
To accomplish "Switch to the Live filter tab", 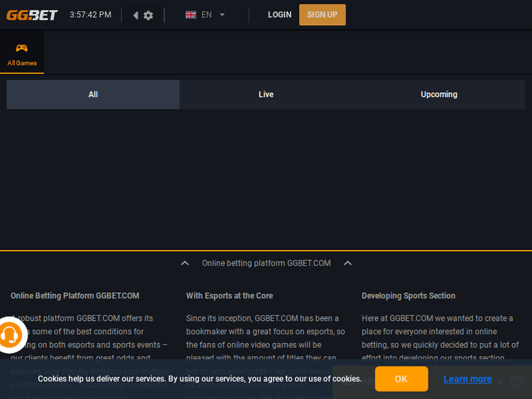I will [266, 94].
